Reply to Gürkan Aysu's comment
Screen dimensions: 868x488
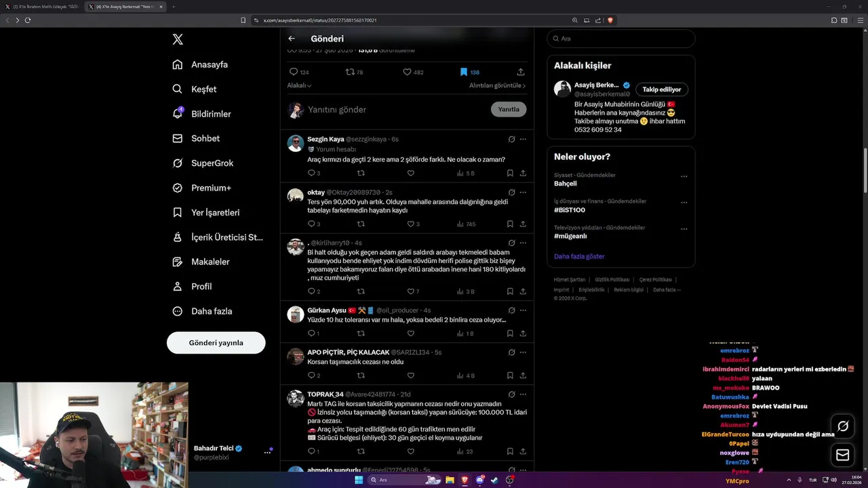coord(313,333)
